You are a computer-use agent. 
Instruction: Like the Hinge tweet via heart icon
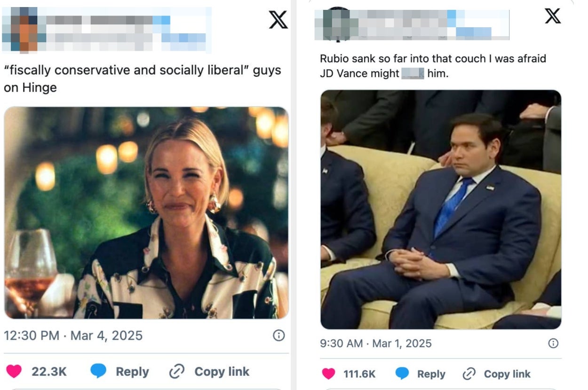(15, 371)
